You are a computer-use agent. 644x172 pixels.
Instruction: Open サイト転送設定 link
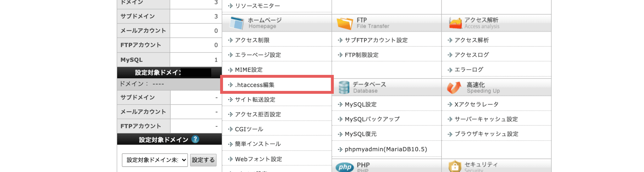click(255, 99)
